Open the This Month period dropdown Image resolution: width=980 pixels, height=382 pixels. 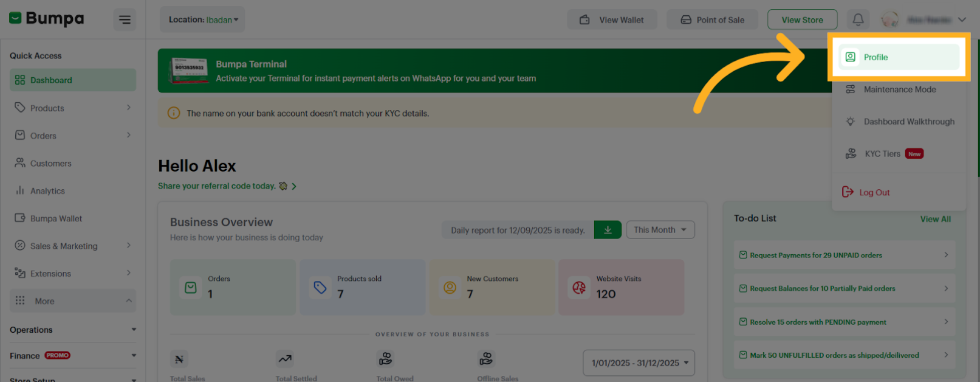(660, 230)
